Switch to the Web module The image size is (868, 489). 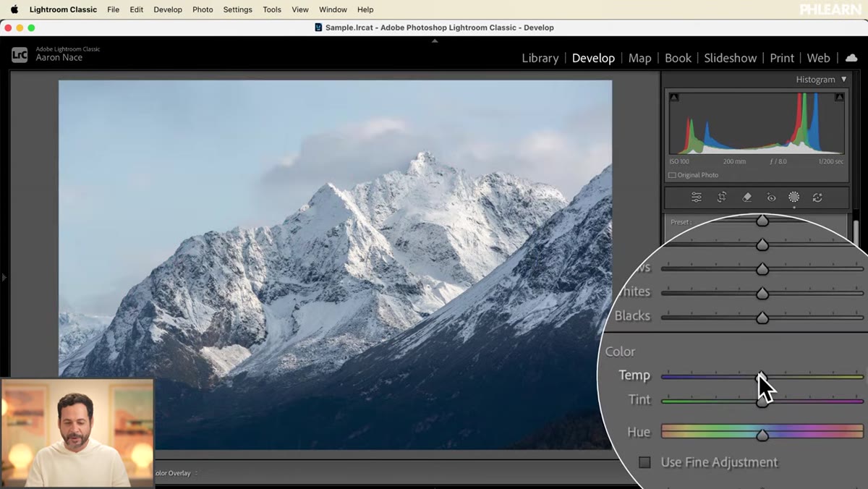click(818, 58)
